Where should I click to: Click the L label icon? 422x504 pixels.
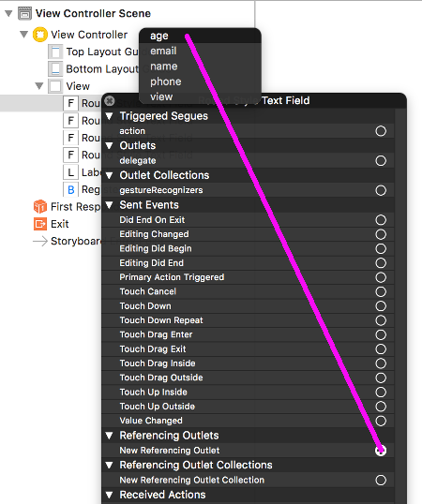pos(70,172)
